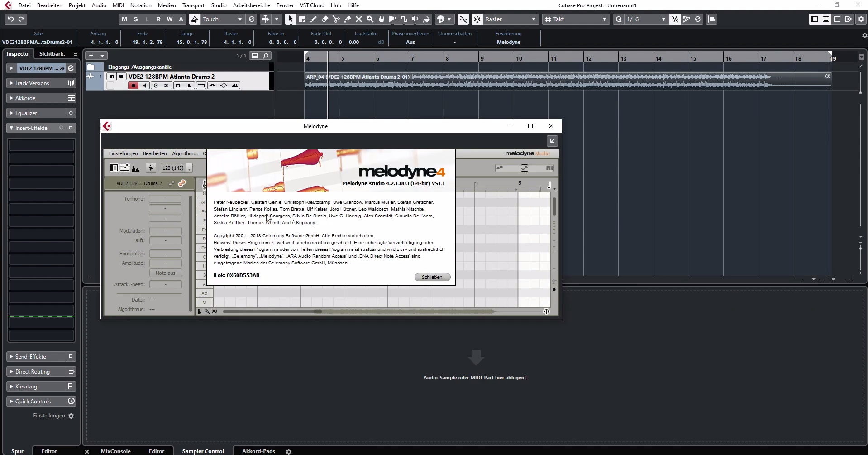Image resolution: width=868 pixels, height=455 pixels.
Task: Select the Split scissors tool
Action: (x=336, y=19)
